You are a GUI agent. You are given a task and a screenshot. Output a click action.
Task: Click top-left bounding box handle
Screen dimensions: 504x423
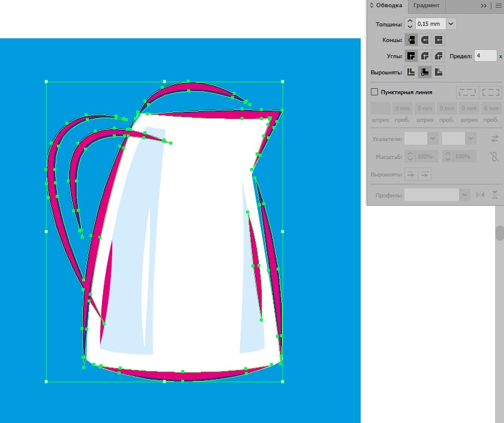click(46, 82)
